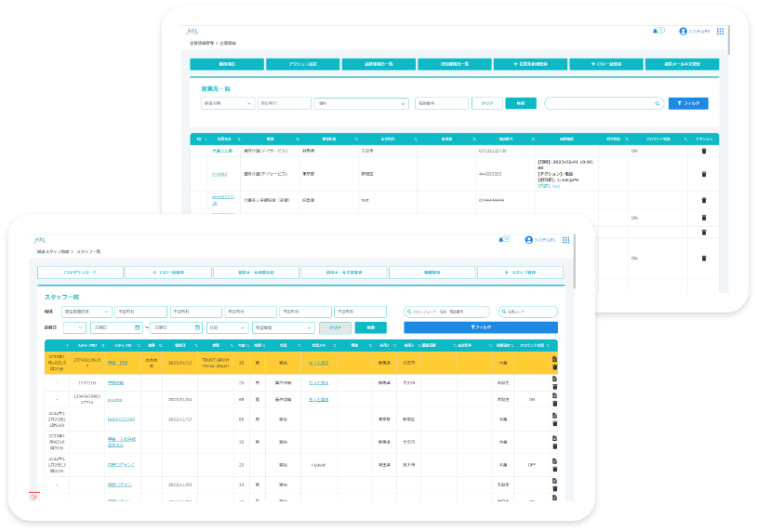757x532 pixels.
Task: Open the apps grid icon in the upper window
Action: coord(720,31)
